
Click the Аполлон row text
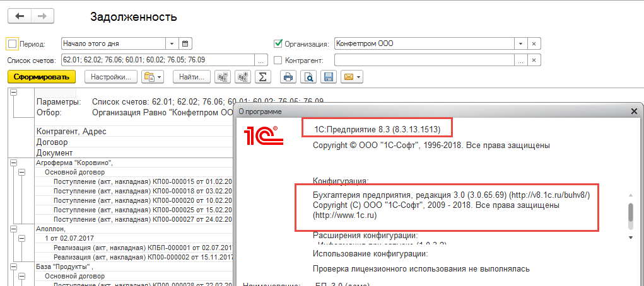(51, 229)
